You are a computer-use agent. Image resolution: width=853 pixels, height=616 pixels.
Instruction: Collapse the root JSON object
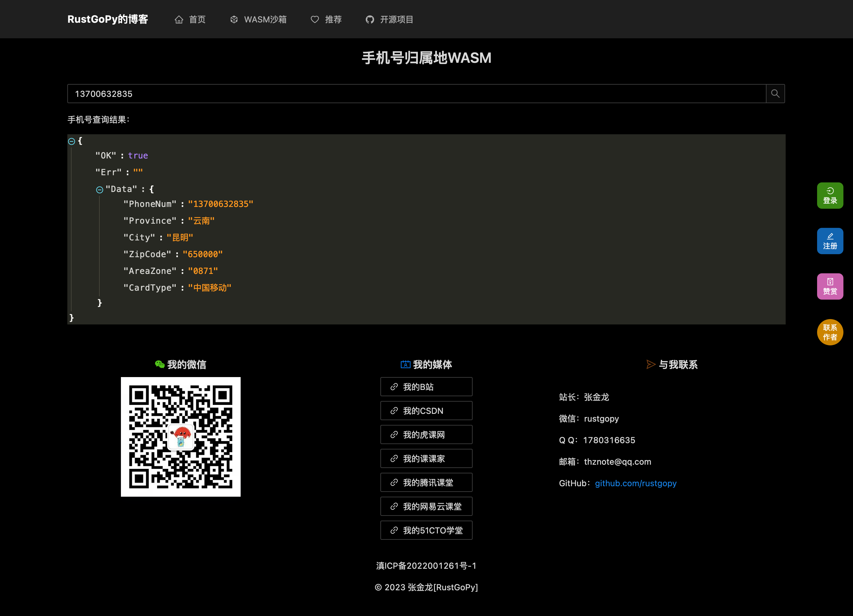click(72, 141)
